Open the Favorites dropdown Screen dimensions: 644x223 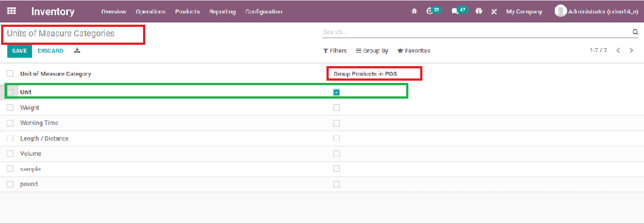pyautogui.click(x=413, y=51)
